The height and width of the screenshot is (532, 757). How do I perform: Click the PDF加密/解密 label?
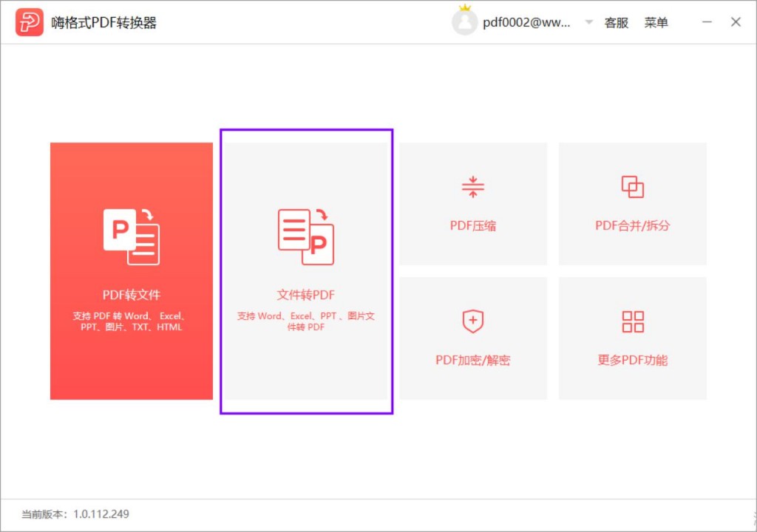click(x=473, y=360)
